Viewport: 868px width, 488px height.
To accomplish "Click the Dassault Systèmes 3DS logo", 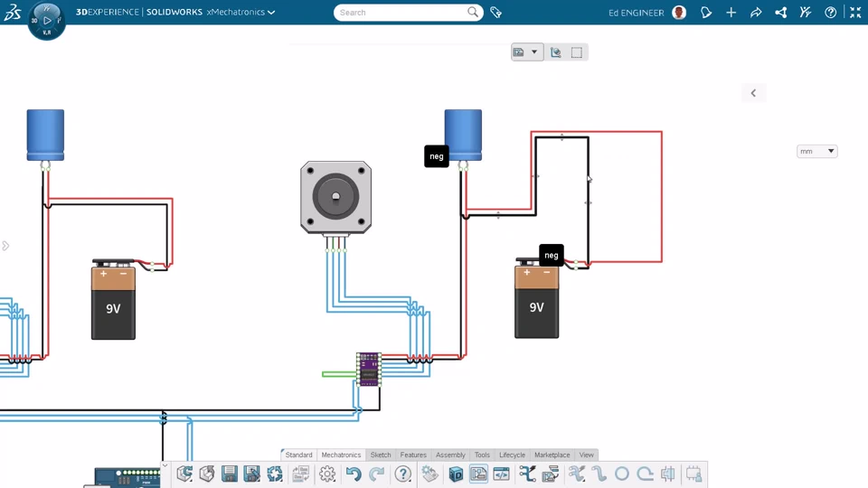I will click(12, 12).
